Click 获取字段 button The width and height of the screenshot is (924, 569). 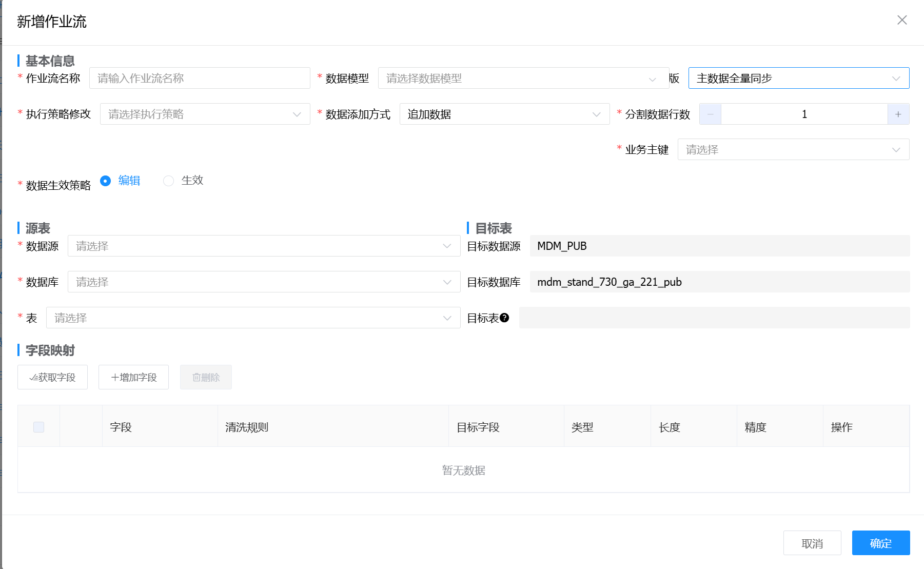click(x=52, y=377)
